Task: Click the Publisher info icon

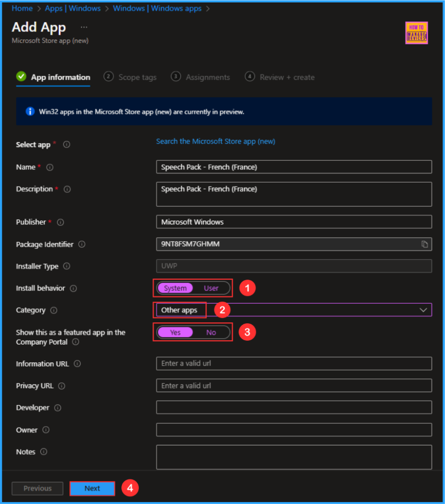Action: 60,222
